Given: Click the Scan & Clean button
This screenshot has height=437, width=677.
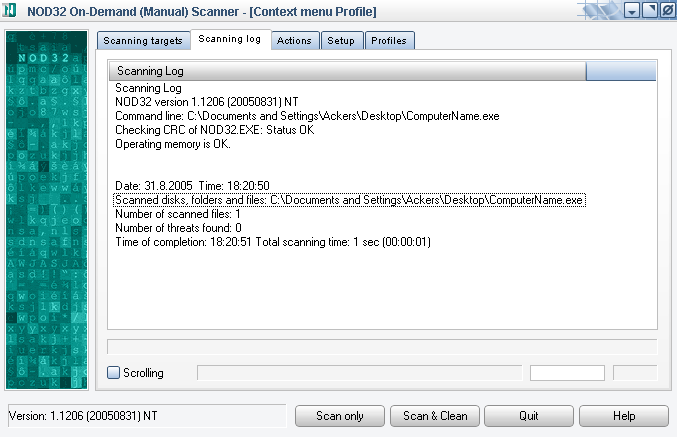Looking at the screenshot, I should tap(435, 416).
